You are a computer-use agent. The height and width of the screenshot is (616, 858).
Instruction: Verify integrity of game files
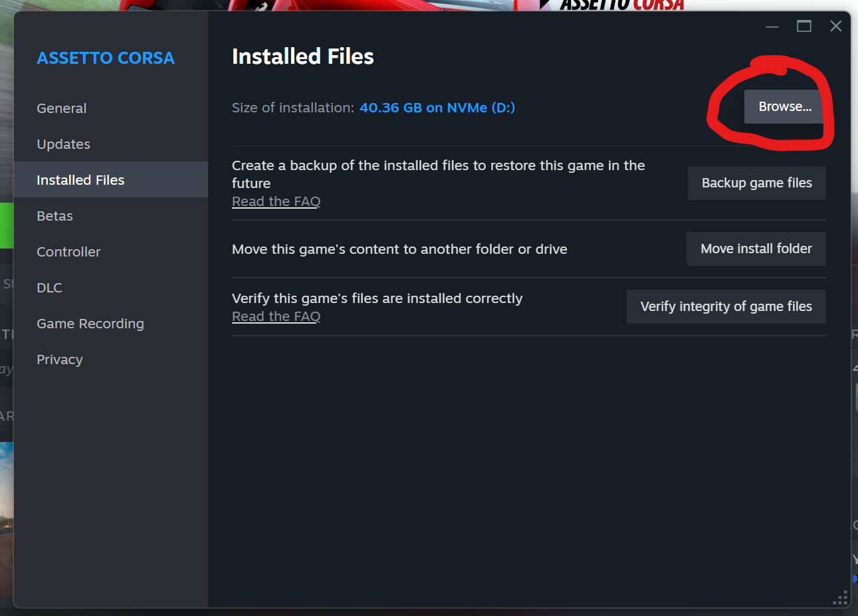coord(726,306)
